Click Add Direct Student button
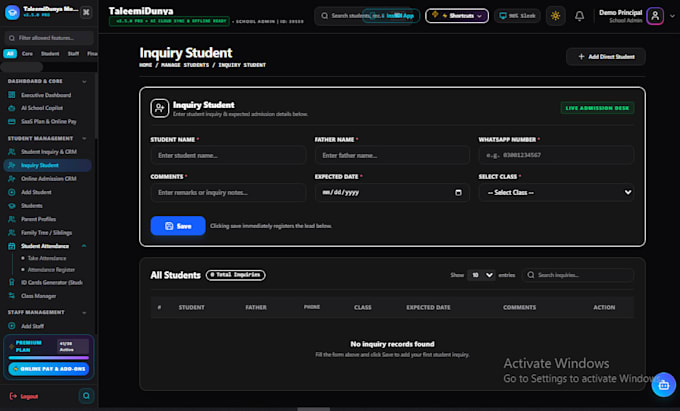This screenshot has width=680, height=411. click(x=605, y=57)
